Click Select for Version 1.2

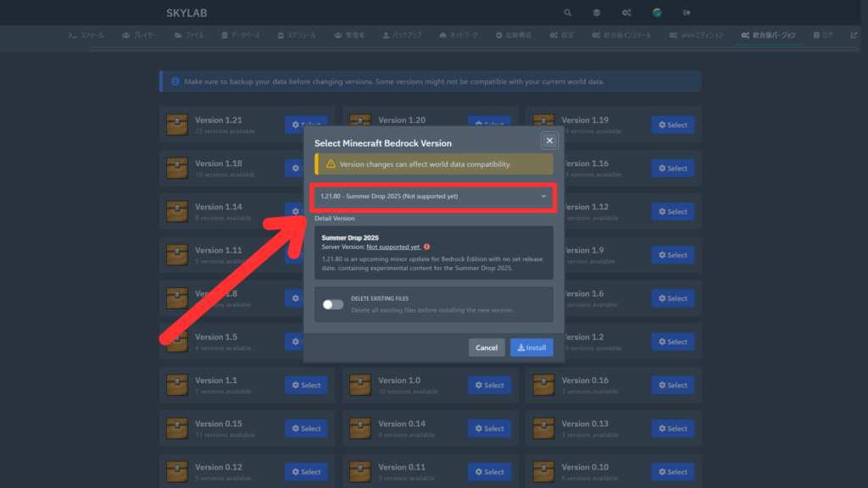tap(672, 341)
